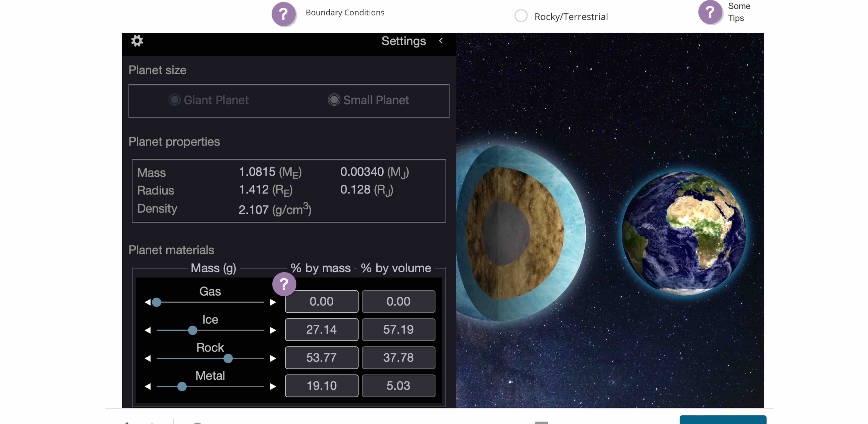Image resolution: width=868 pixels, height=424 pixels.
Task: Open the settings gear icon
Action: click(x=137, y=41)
